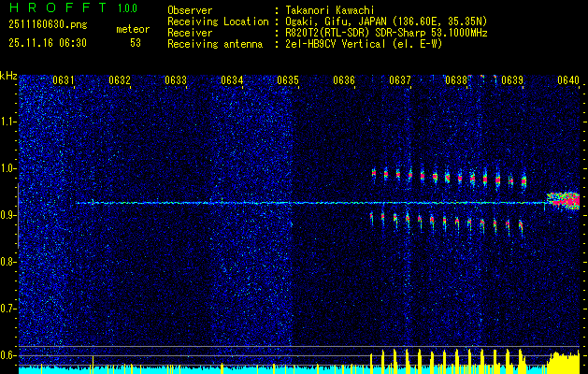Click the HROFFT title text
588x374 pixels.
57,7
